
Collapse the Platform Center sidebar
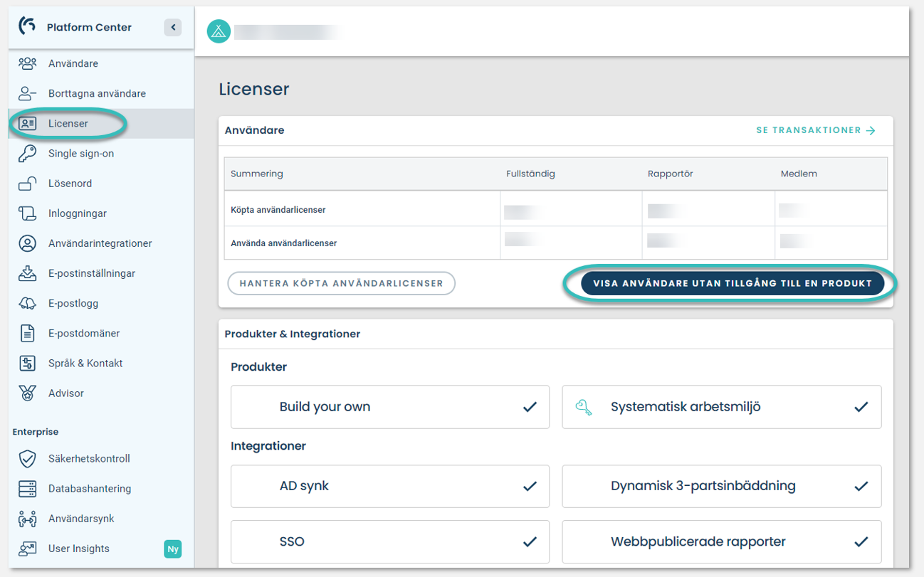pos(173,27)
